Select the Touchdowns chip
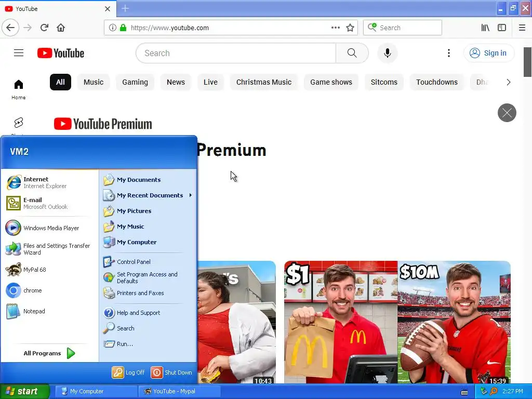Image resolution: width=532 pixels, height=399 pixels. pyautogui.click(x=436, y=82)
